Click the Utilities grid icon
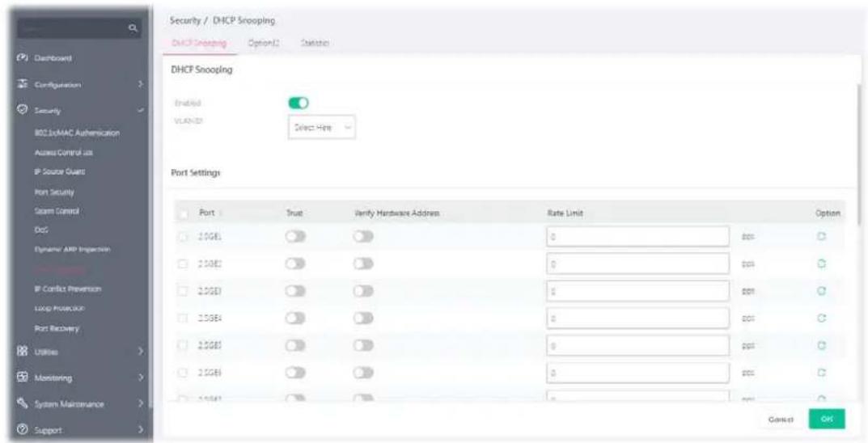This screenshot has width=868, height=443. point(23,351)
